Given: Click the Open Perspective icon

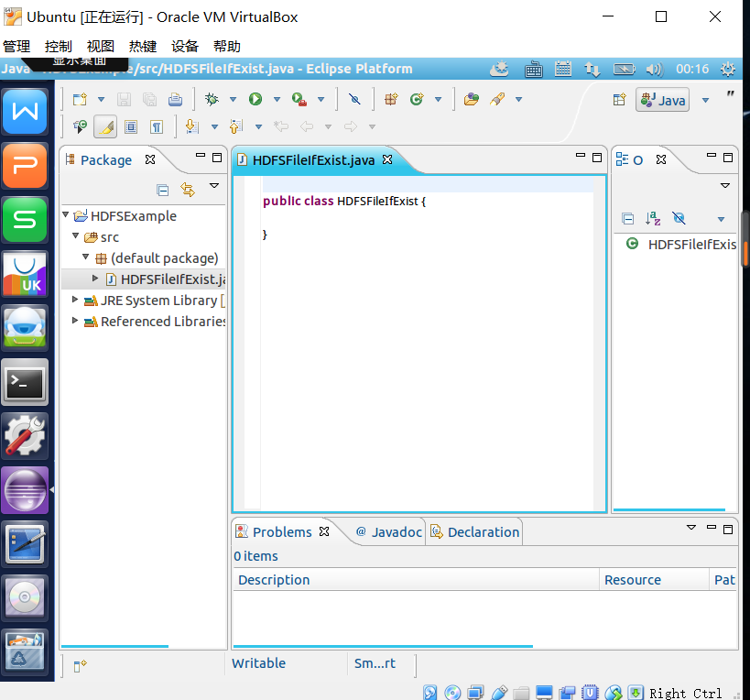Looking at the screenshot, I should [619, 100].
